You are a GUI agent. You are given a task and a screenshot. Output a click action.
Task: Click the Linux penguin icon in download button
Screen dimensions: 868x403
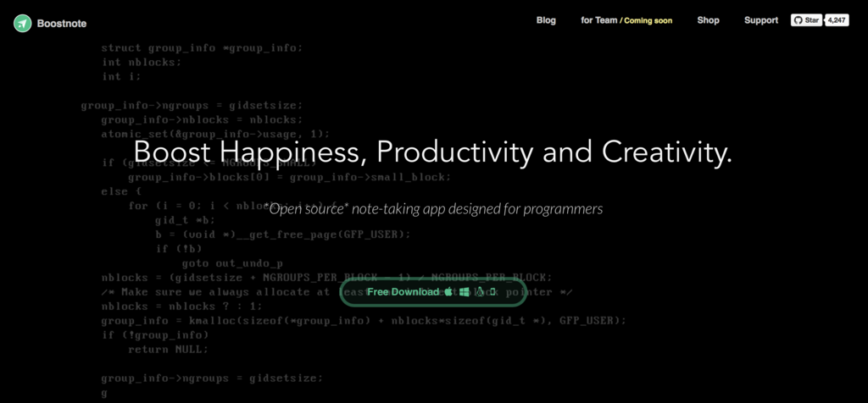(480, 292)
